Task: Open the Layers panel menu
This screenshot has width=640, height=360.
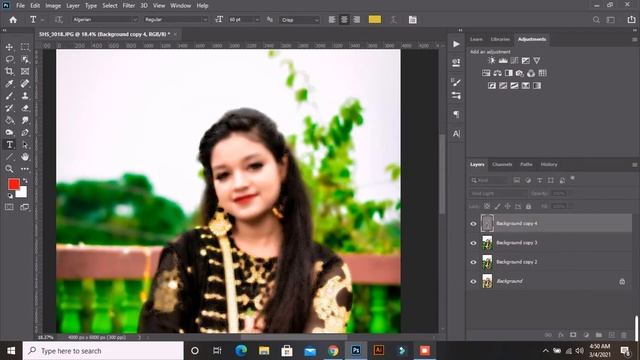Action: click(634, 164)
